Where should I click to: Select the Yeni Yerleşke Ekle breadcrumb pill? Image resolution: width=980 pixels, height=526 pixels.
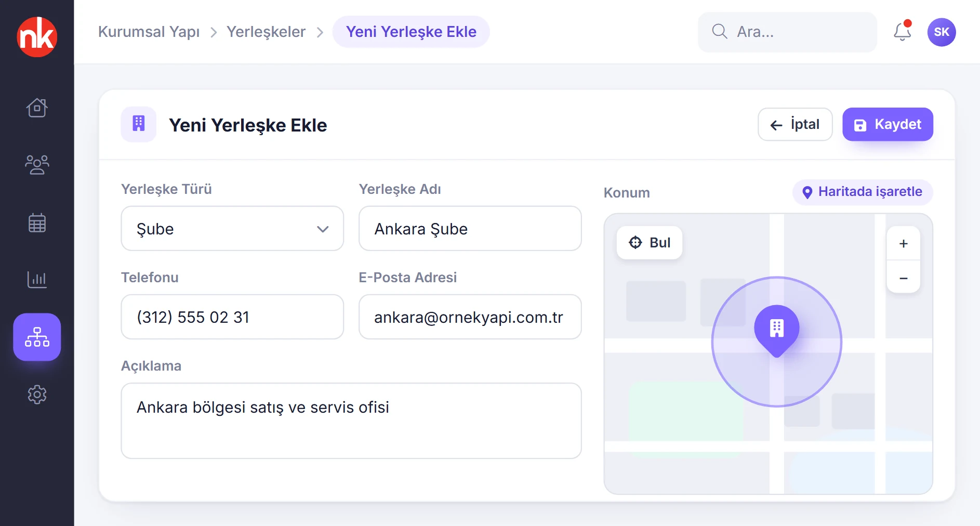coord(411,32)
